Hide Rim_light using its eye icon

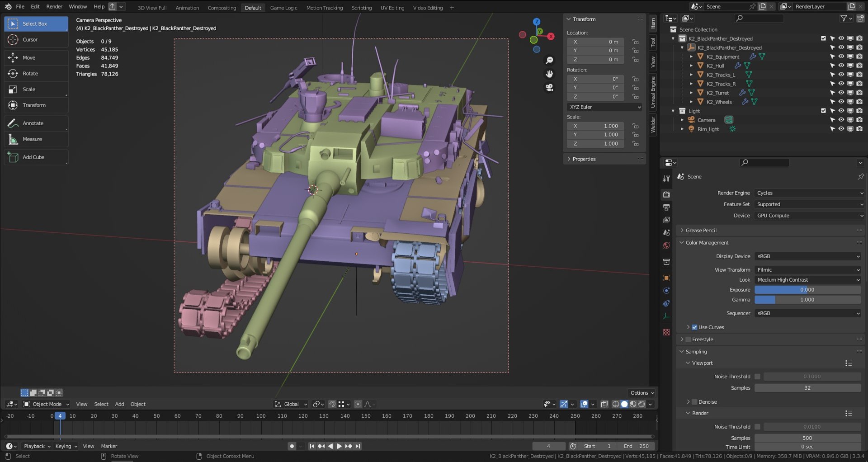tap(841, 129)
